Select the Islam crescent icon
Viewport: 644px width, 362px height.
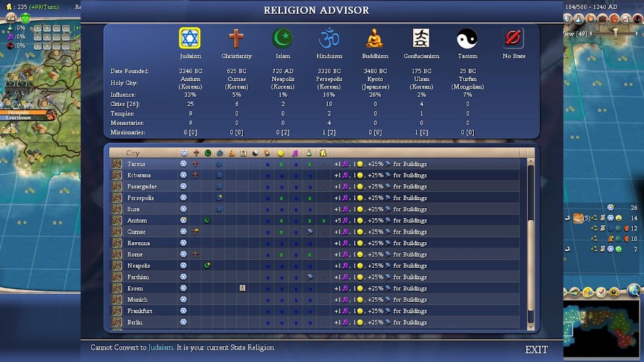coord(283,38)
